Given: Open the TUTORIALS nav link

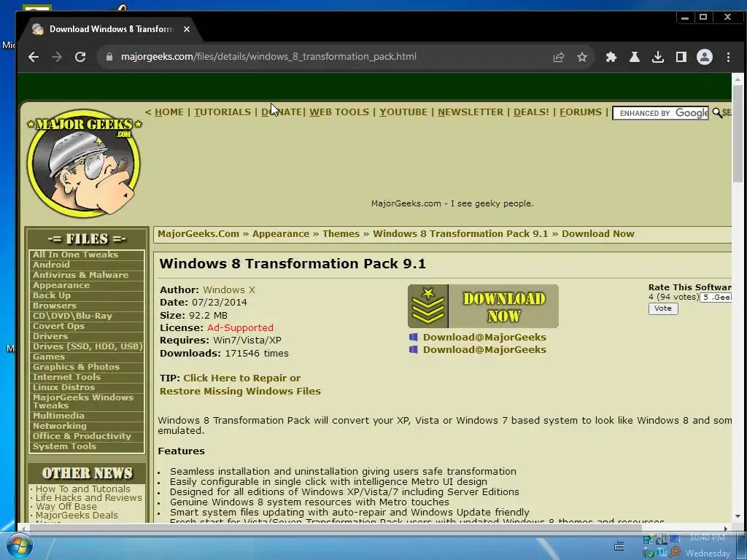Looking at the screenshot, I should point(222,112).
